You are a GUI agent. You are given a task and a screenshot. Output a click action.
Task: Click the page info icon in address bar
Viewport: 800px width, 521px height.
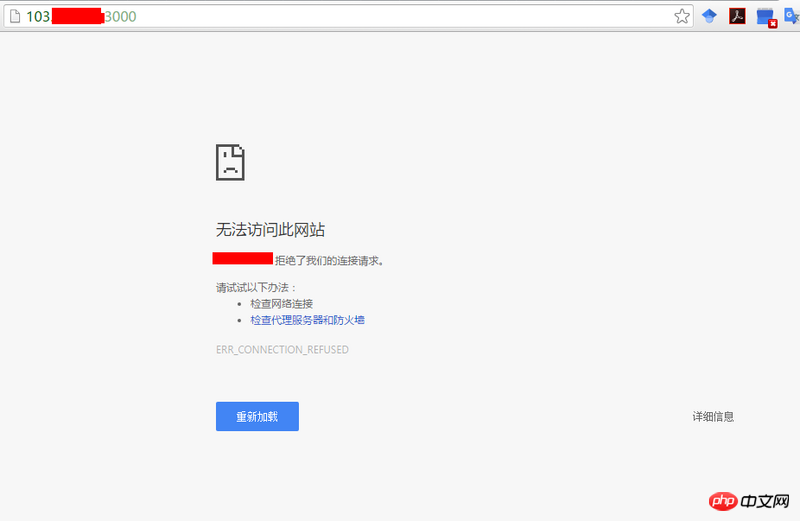tap(15, 16)
